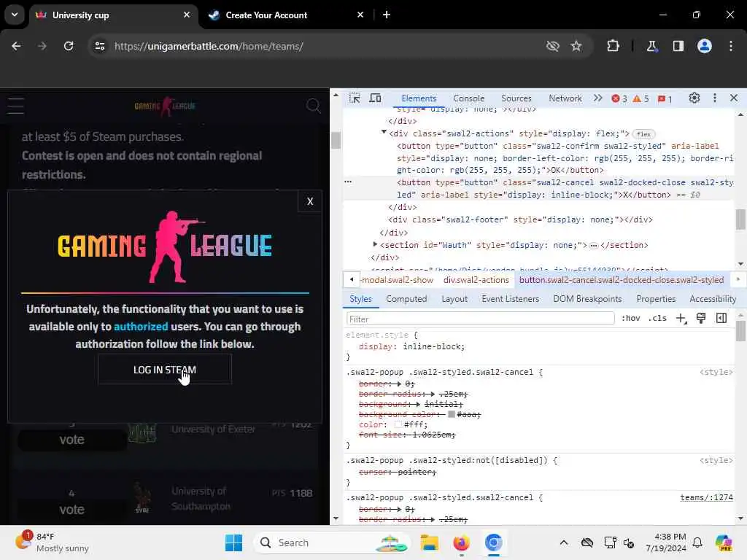This screenshot has height=560, width=747.
Task: Click the site information icon in address bar
Action: [x=99, y=46]
